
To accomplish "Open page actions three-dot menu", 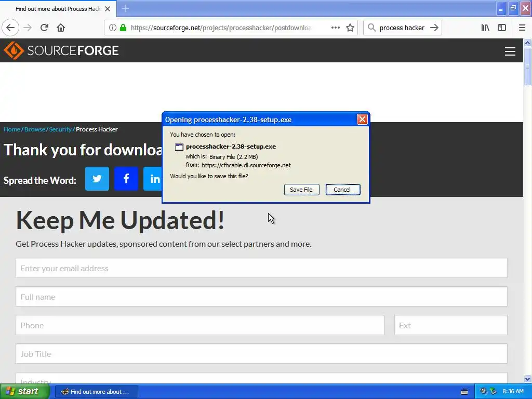I will (x=336, y=28).
